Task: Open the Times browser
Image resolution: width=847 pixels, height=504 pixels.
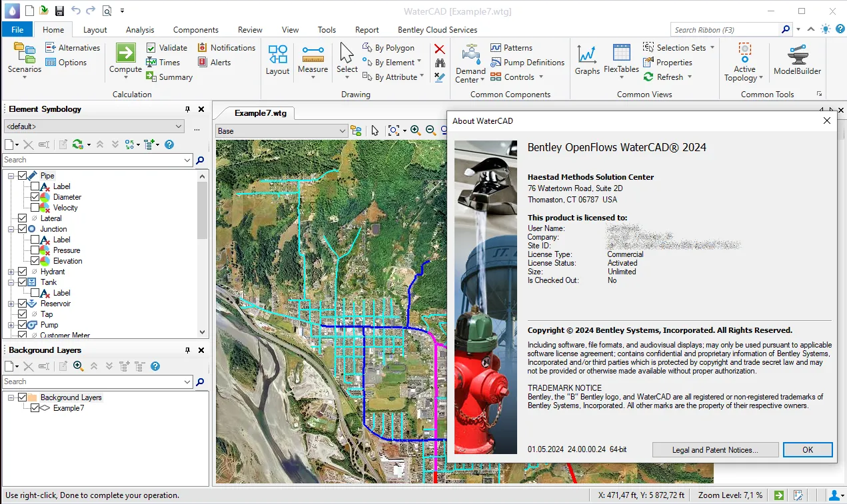Action: 163,63
